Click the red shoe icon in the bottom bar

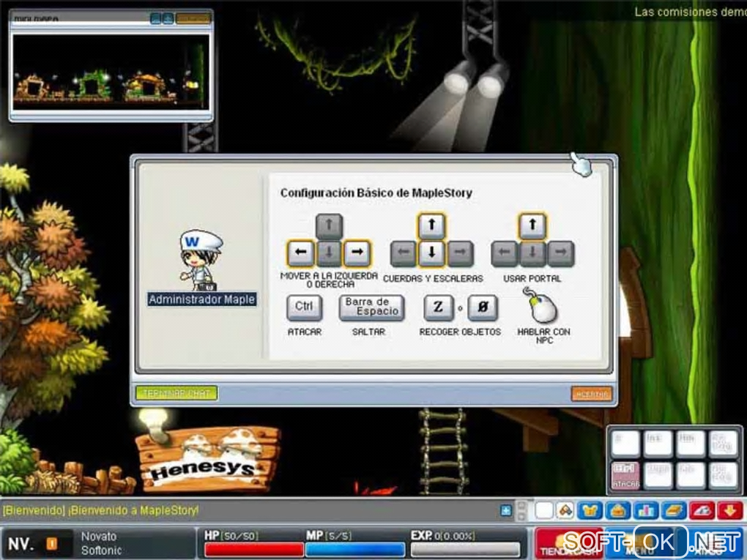click(702, 511)
